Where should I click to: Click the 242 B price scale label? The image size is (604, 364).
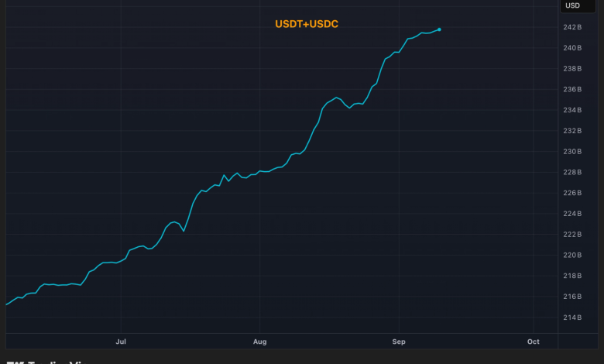pos(573,28)
